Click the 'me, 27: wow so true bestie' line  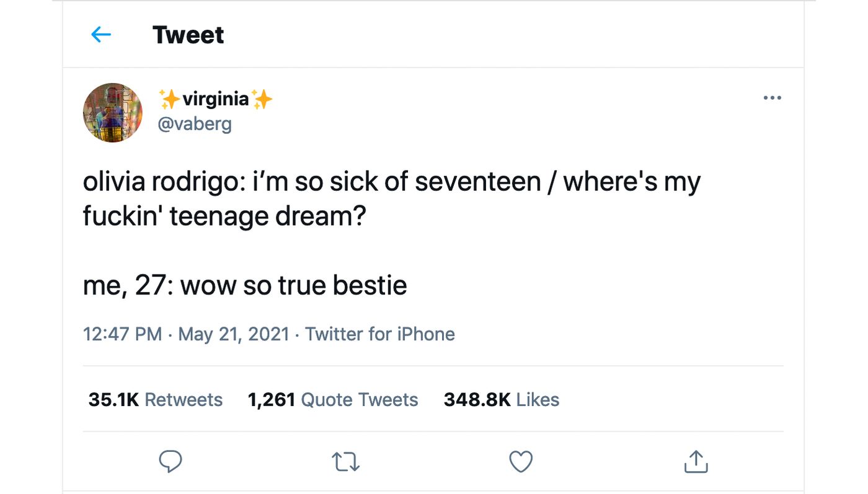point(245,285)
